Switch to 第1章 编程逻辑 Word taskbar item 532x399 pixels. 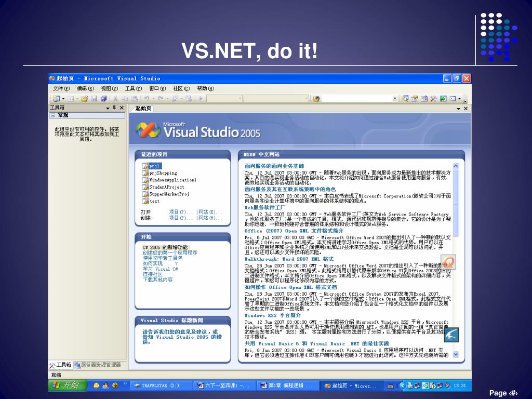click(288, 386)
